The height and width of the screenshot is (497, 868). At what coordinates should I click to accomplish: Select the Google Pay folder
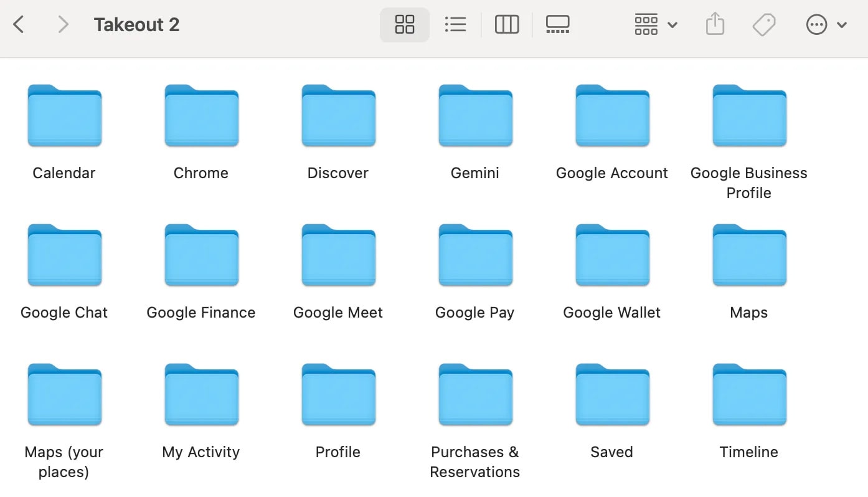click(475, 255)
